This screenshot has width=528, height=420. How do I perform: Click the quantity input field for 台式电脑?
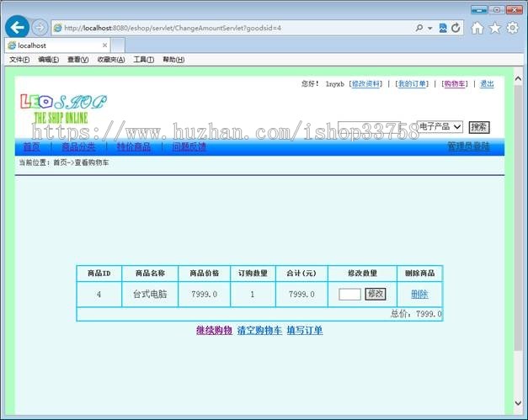(349, 294)
